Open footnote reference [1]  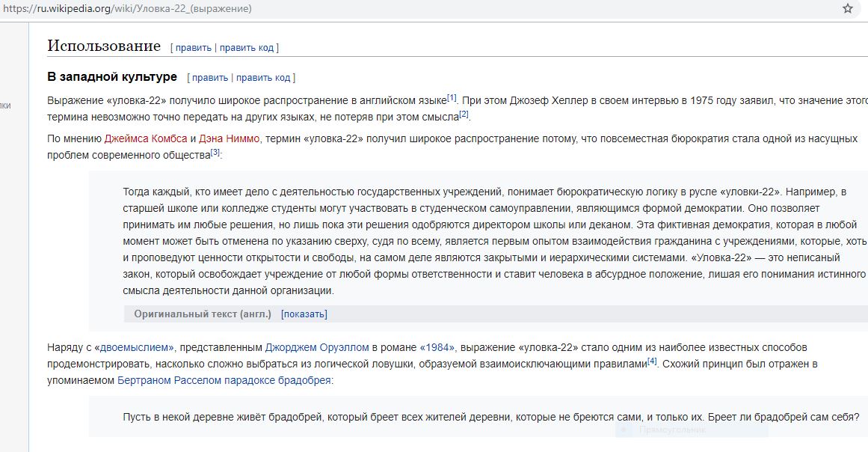[x=452, y=97]
